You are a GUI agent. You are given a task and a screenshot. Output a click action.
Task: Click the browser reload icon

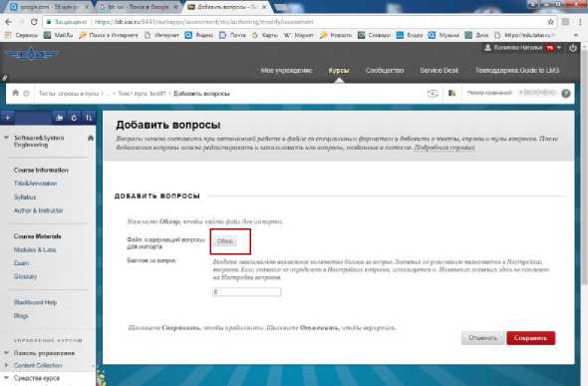(x=34, y=22)
